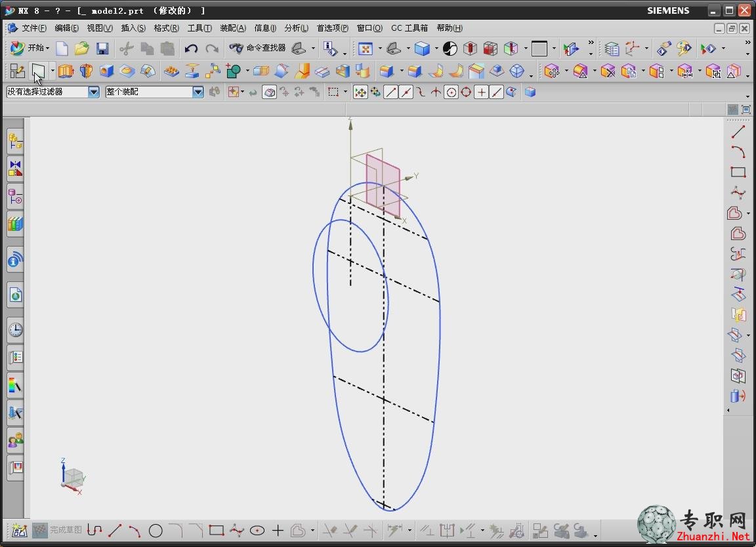Toggle the Intersection snap option

pos(436,92)
